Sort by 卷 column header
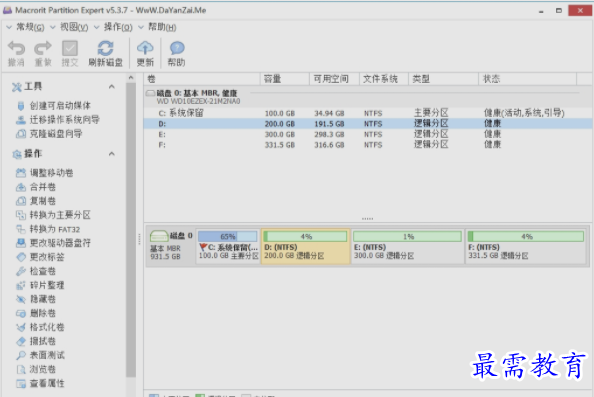 pyautogui.click(x=202, y=79)
